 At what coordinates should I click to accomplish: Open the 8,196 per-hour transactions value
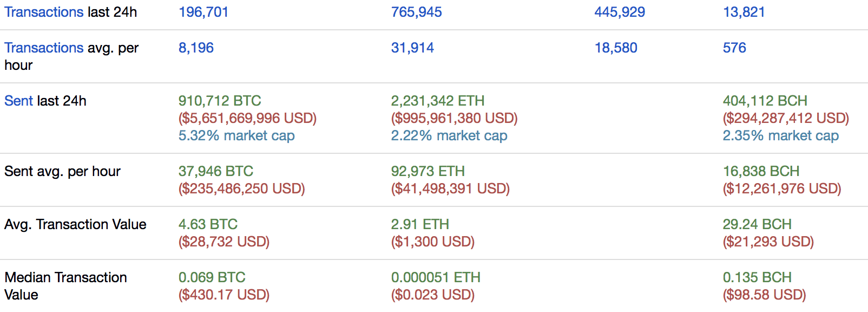pos(196,48)
